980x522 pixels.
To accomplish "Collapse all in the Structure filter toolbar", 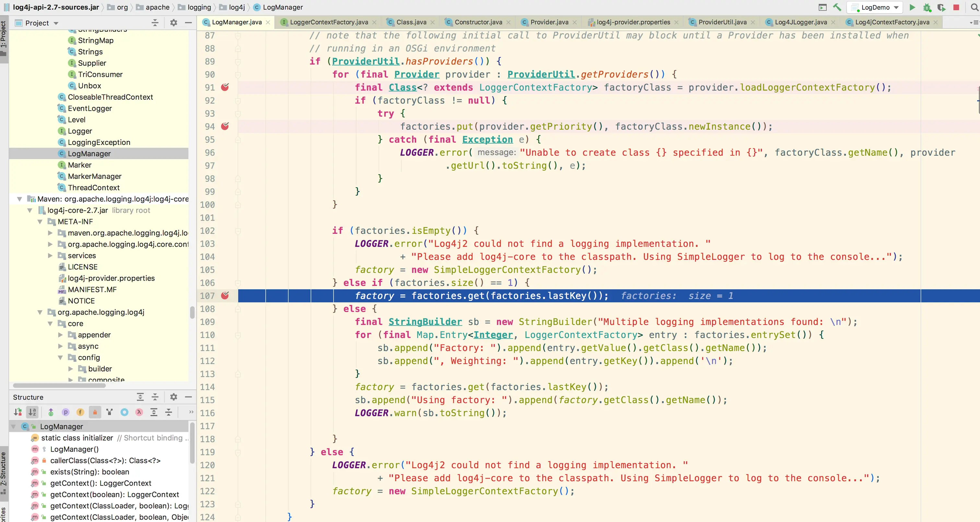I will click(x=169, y=412).
